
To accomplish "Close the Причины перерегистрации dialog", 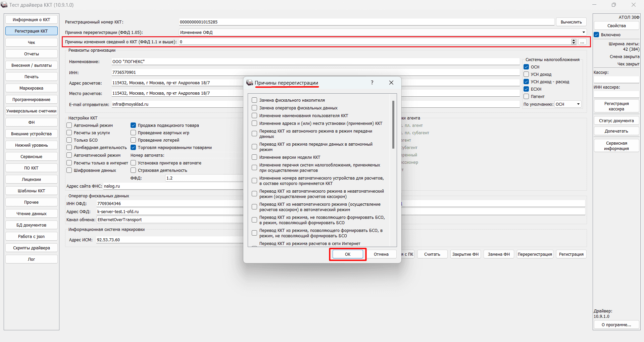I will (x=391, y=83).
